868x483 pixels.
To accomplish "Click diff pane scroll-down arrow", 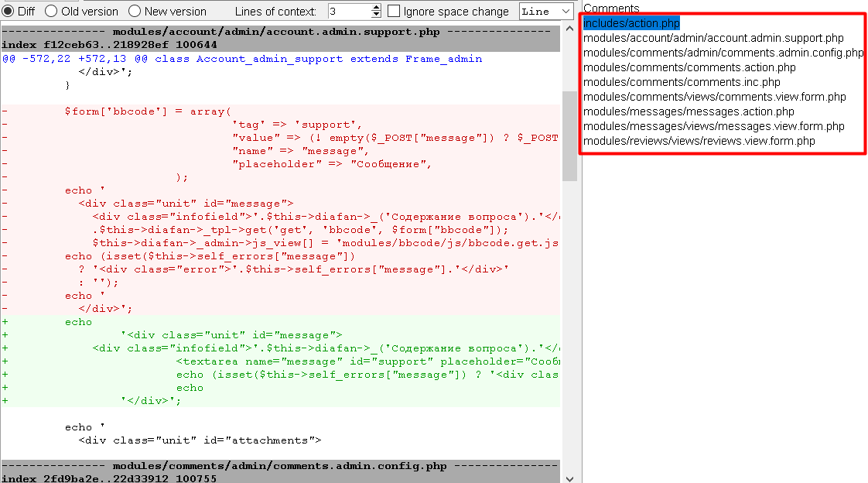I will point(569,478).
